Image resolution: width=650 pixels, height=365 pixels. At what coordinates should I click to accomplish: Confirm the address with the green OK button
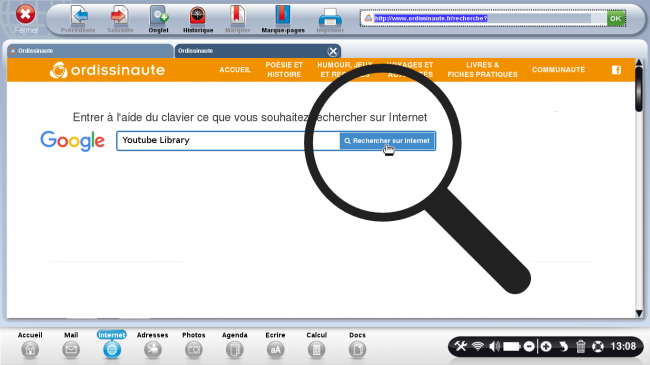[x=616, y=18]
